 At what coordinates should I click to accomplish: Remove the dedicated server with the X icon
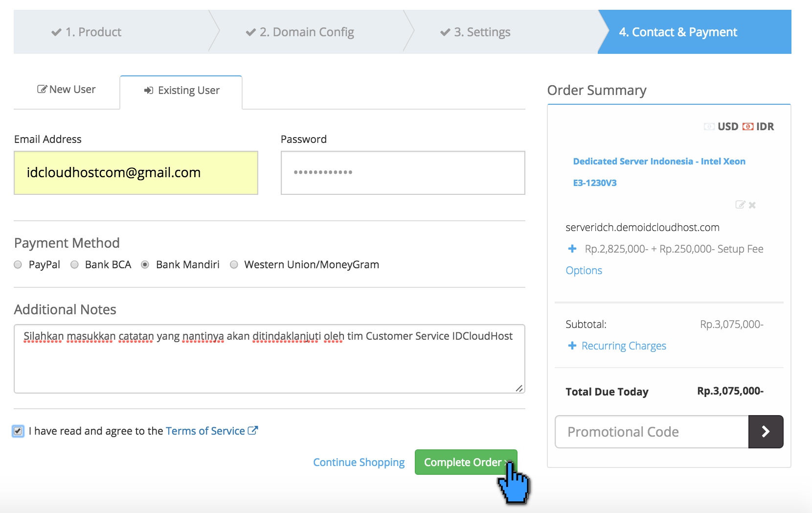tap(752, 205)
